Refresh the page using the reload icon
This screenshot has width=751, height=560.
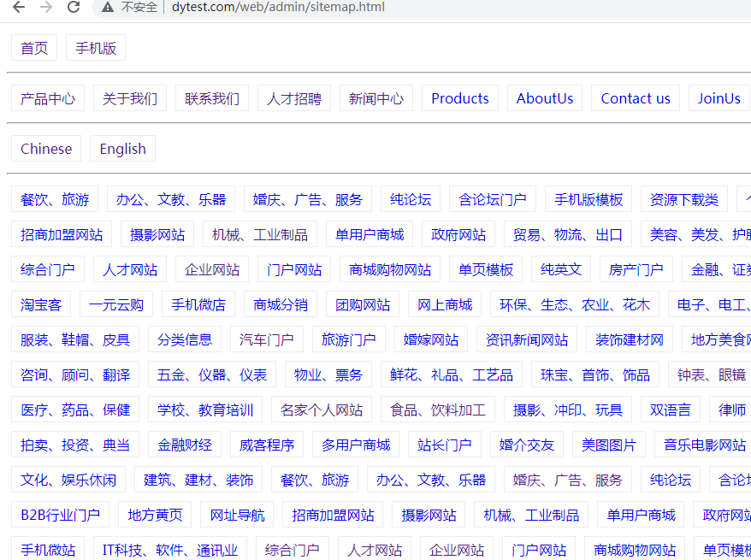coord(74,9)
